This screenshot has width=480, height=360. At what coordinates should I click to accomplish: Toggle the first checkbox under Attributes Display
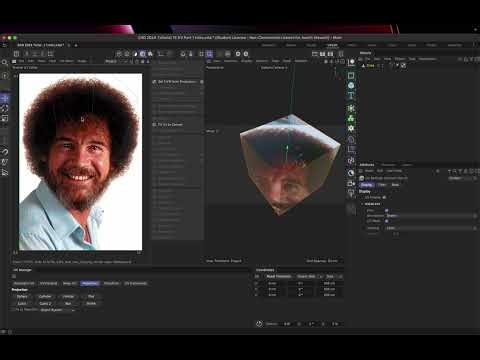384,197
